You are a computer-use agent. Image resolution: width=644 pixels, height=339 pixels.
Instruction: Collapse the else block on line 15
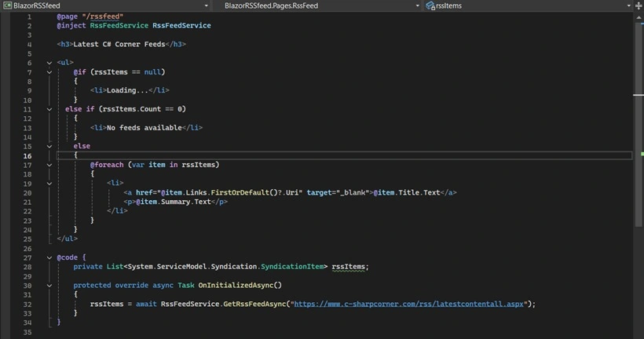tap(49, 146)
